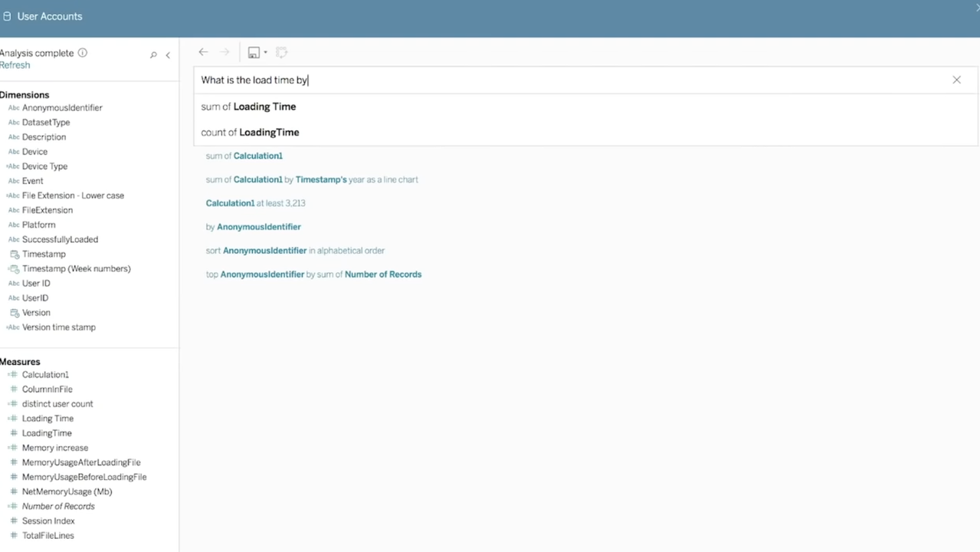Select the Timestamp (Week numbers) field
The width and height of the screenshot is (980, 552).
(76, 269)
